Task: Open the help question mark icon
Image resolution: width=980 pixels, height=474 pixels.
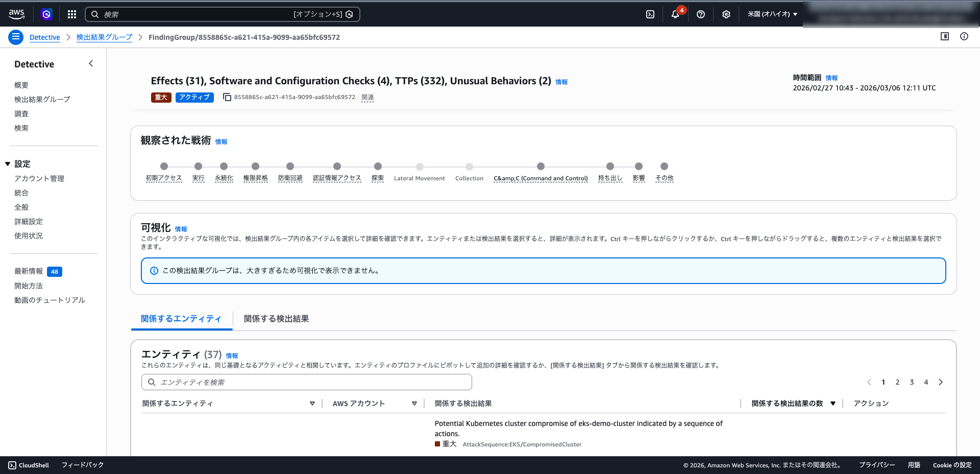Action: coord(701,14)
